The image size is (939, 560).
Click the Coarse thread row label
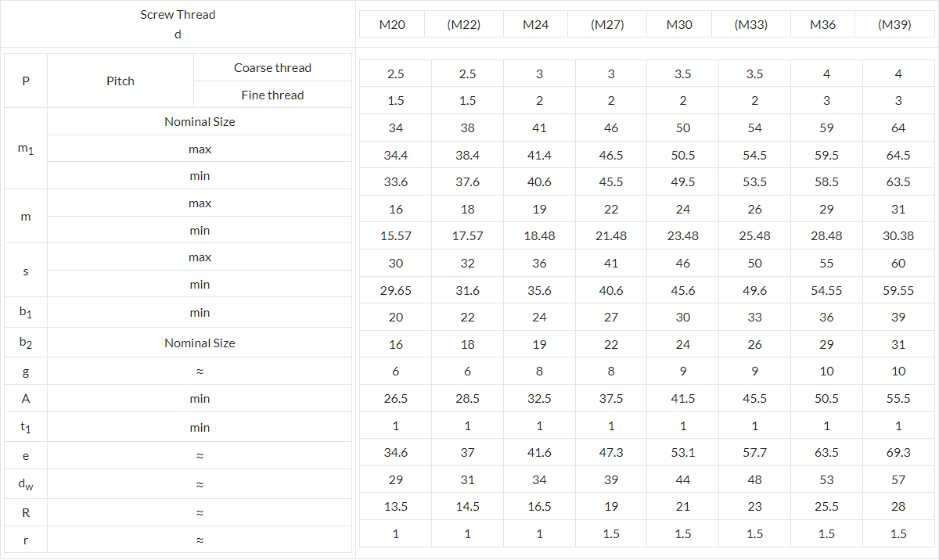pyautogui.click(x=272, y=68)
